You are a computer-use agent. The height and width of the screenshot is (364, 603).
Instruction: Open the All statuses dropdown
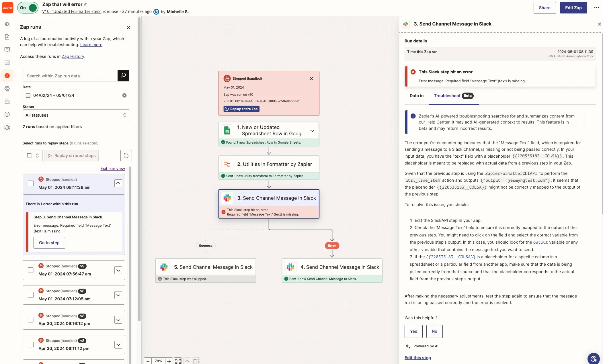point(76,115)
